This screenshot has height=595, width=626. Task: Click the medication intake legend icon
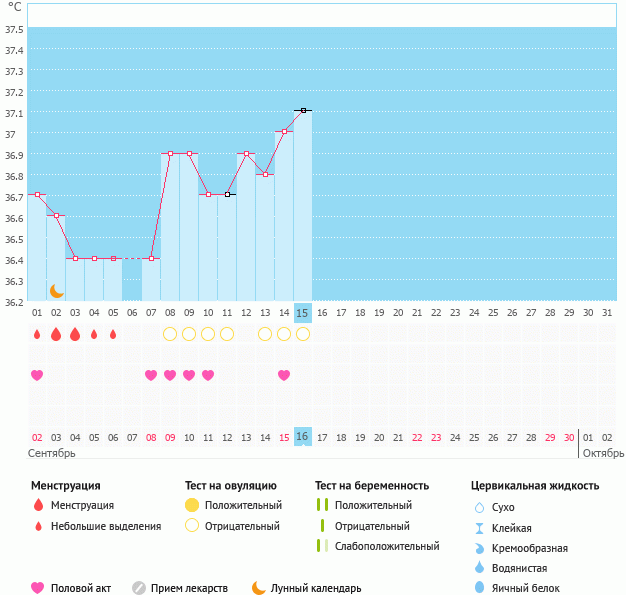[139, 588]
